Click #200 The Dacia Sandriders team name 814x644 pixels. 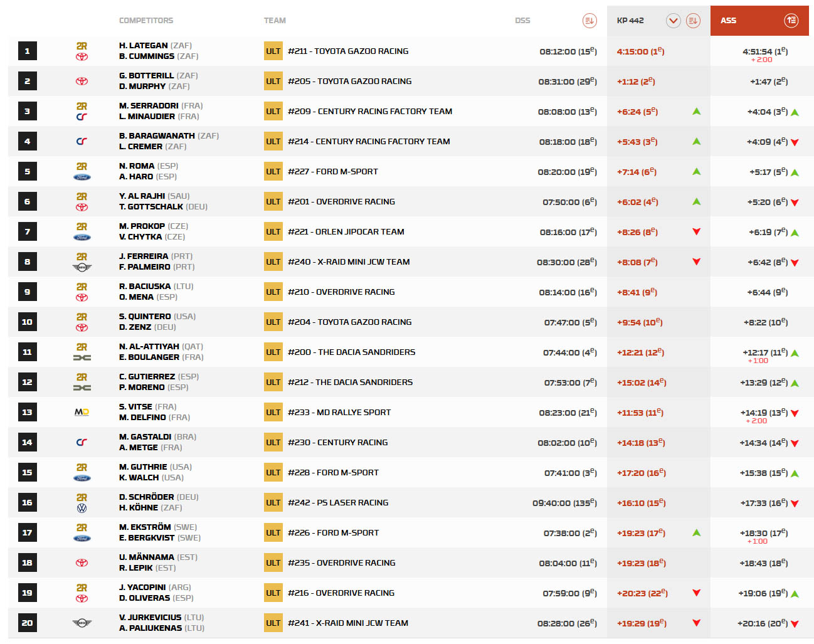click(x=351, y=352)
